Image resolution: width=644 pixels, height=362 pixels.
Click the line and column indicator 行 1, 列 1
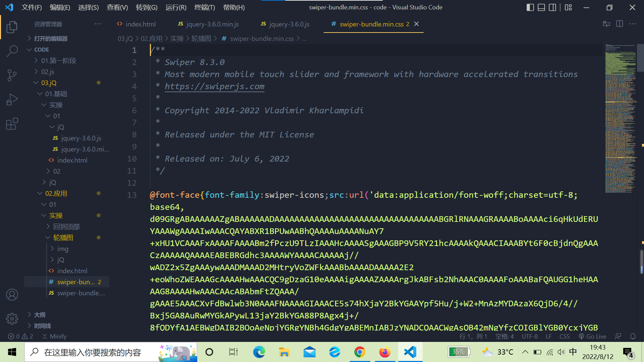(x=473, y=336)
